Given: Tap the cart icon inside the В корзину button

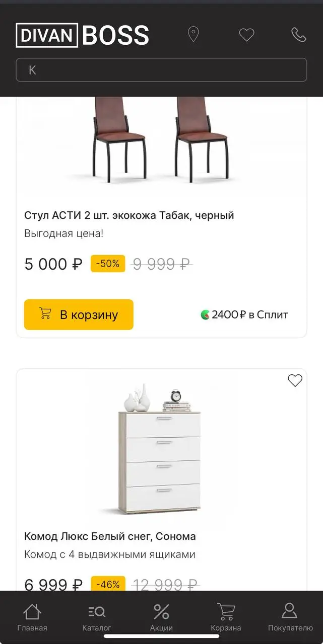Looking at the screenshot, I should [x=46, y=314].
